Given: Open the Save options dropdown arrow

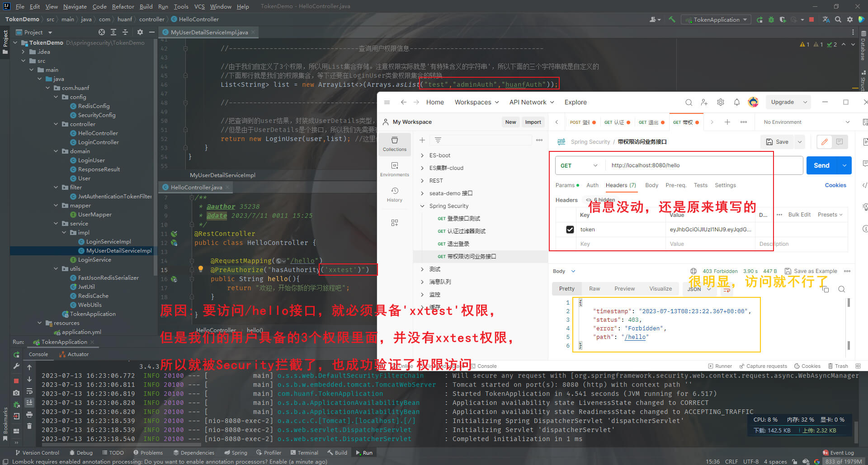Looking at the screenshot, I should [x=800, y=142].
